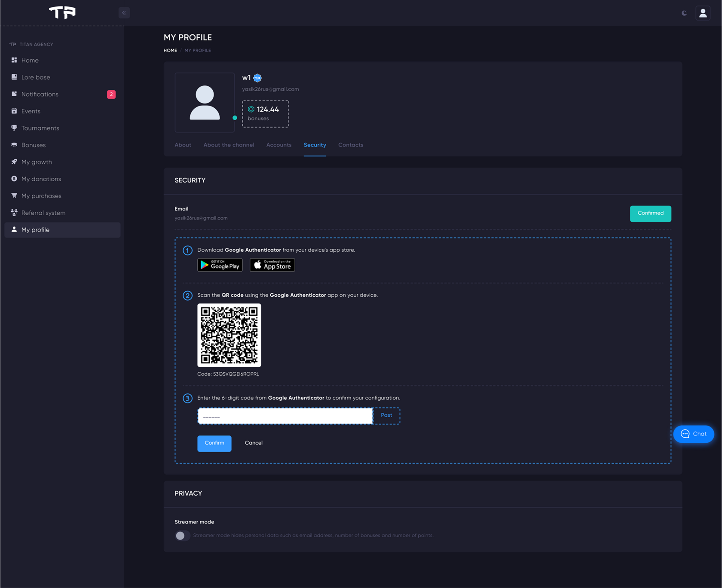Click the Bonuses coins icon
Screen dimensions: 722x588
[x=14, y=145]
